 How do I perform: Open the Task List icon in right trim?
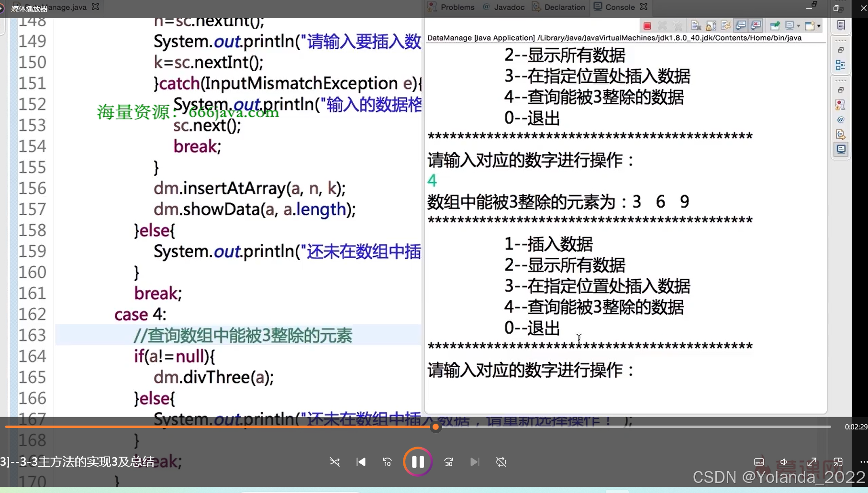841,25
